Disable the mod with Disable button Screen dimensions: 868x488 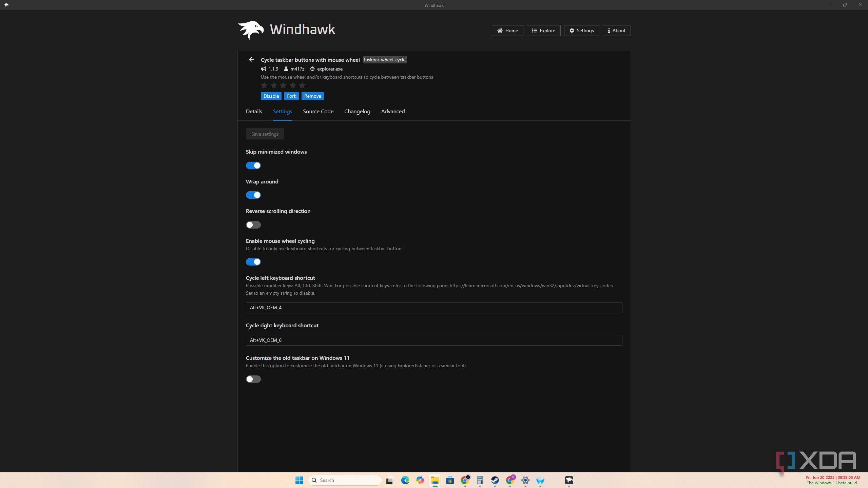[271, 96]
